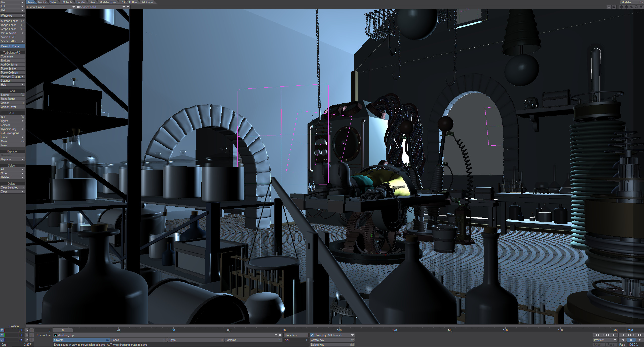
Task: Open the Surface Editor
Action: coord(12,21)
